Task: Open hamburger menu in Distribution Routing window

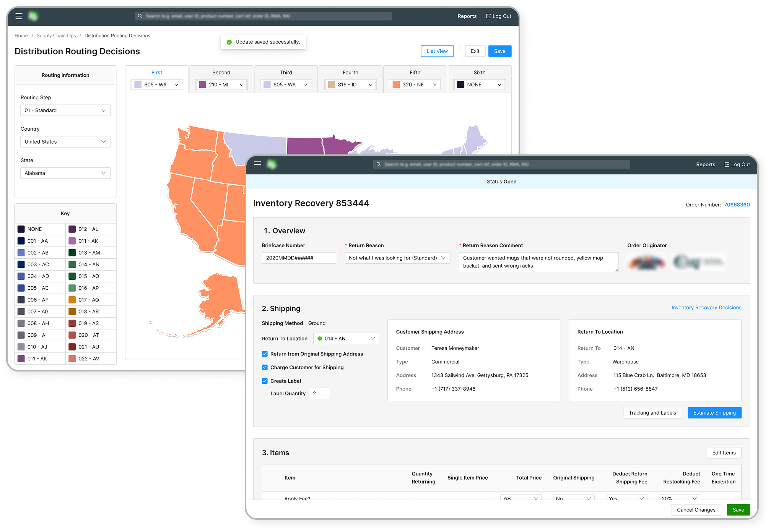Action: point(19,16)
